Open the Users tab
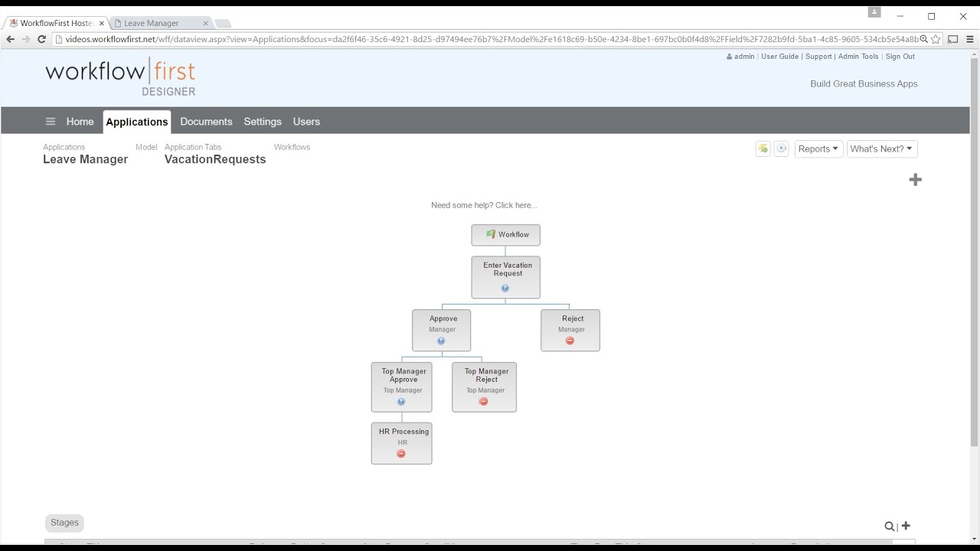 (306, 122)
